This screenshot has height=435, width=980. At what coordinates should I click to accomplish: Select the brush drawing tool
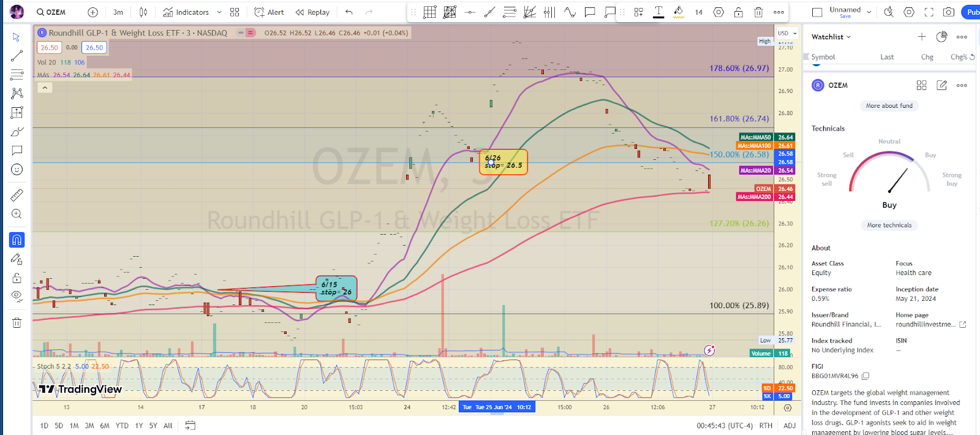[17, 132]
